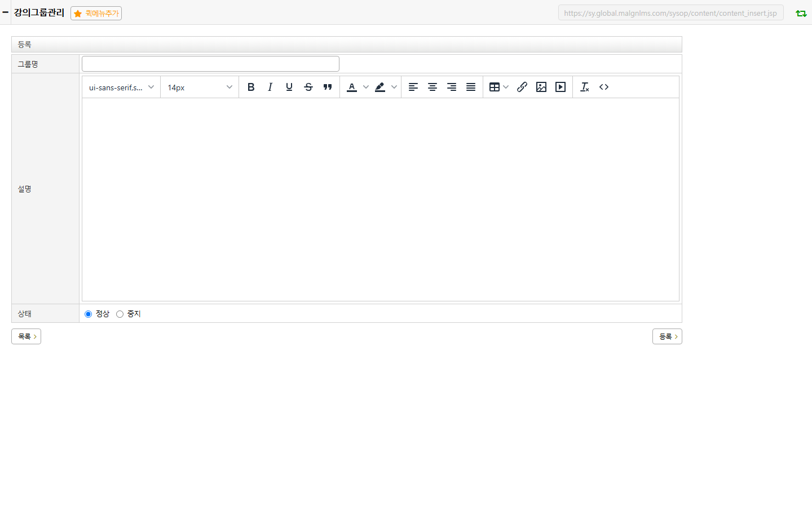
Task: Open the font family dropdown
Action: (x=121, y=87)
